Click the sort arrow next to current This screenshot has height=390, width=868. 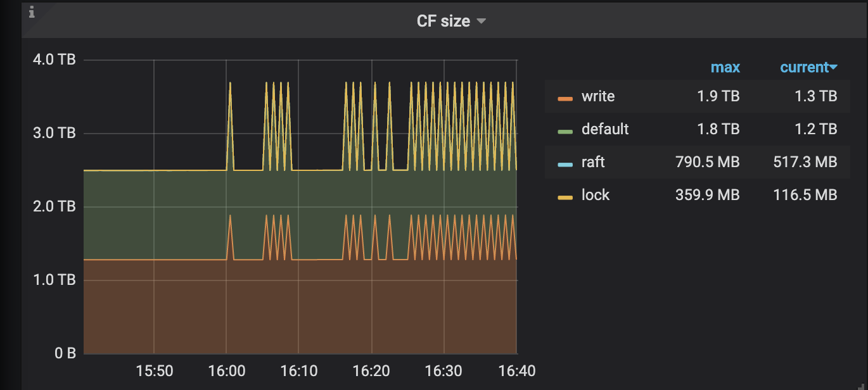pyautogui.click(x=833, y=67)
